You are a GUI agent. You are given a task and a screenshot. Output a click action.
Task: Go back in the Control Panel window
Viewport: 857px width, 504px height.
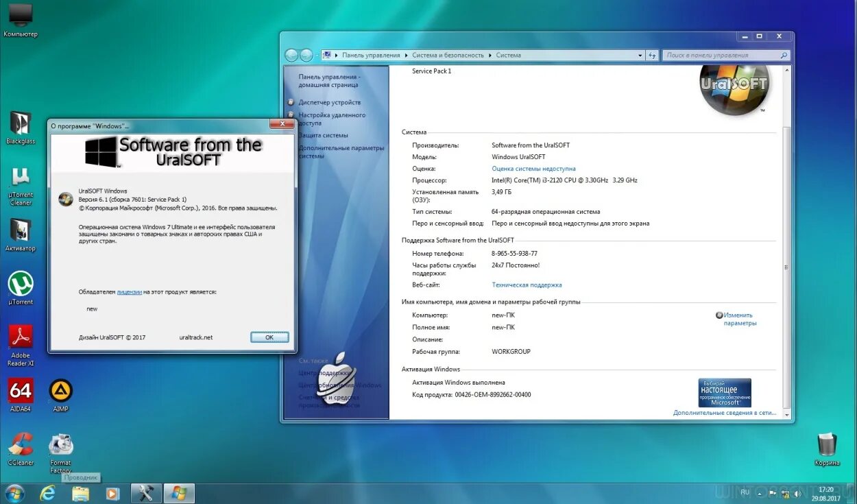(291, 56)
